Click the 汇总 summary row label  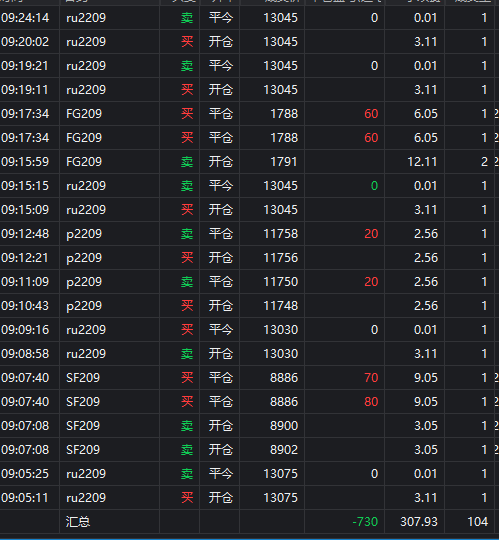coord(78,522)
